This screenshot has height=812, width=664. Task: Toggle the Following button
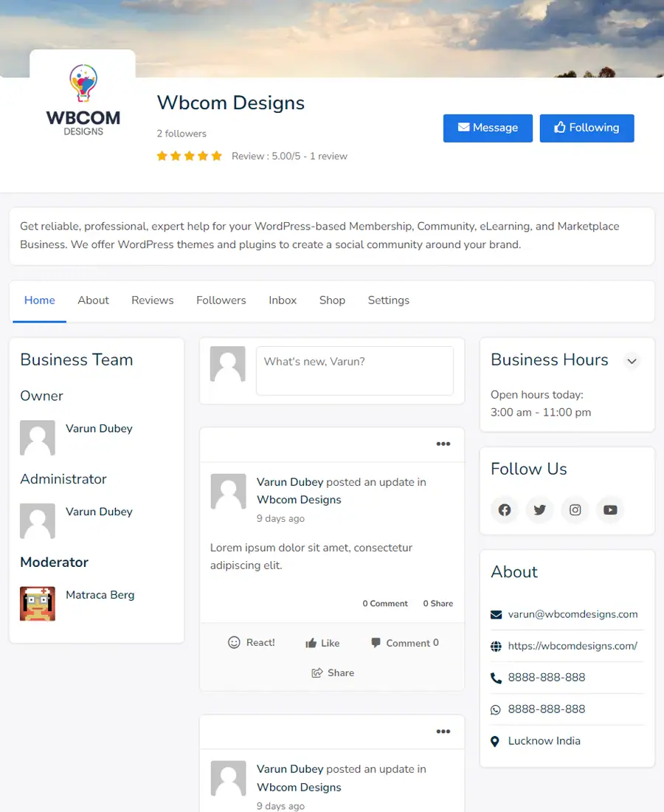pyautogui.click(x=587, y=128)
